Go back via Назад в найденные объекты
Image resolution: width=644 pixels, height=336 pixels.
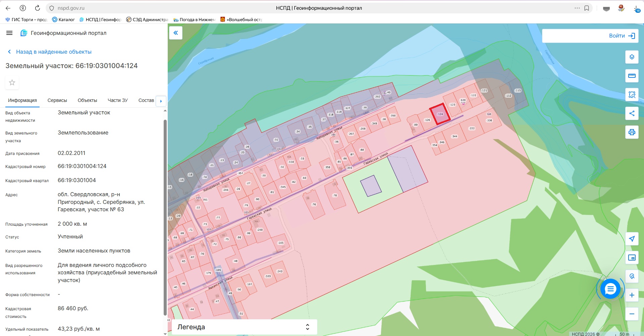50,52
